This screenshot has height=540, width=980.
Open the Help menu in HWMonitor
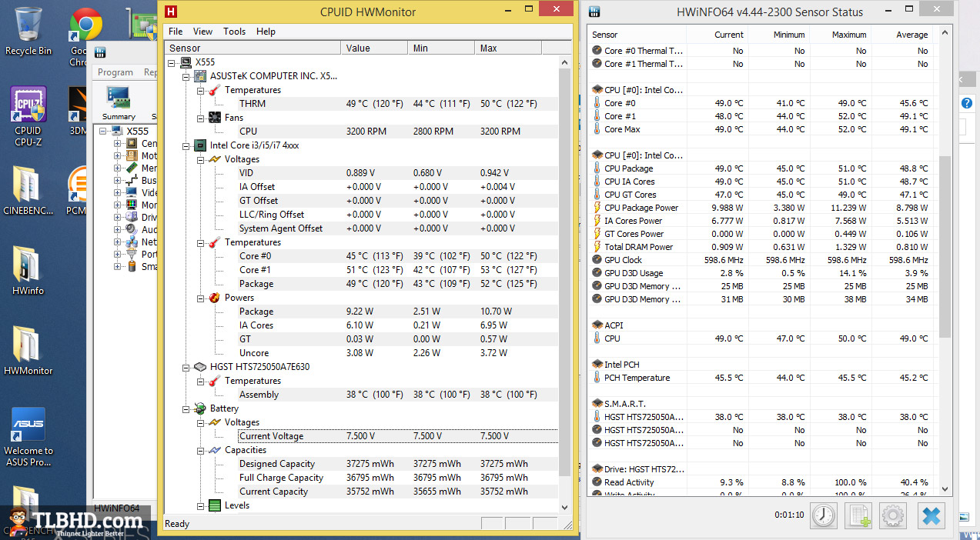(266, 32)
